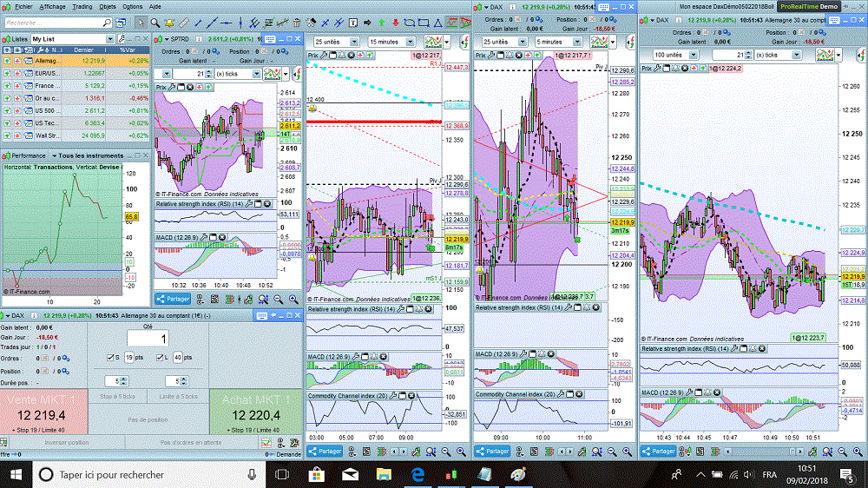Select the magnifier zoom tool in the toolbar

point(155,23)
